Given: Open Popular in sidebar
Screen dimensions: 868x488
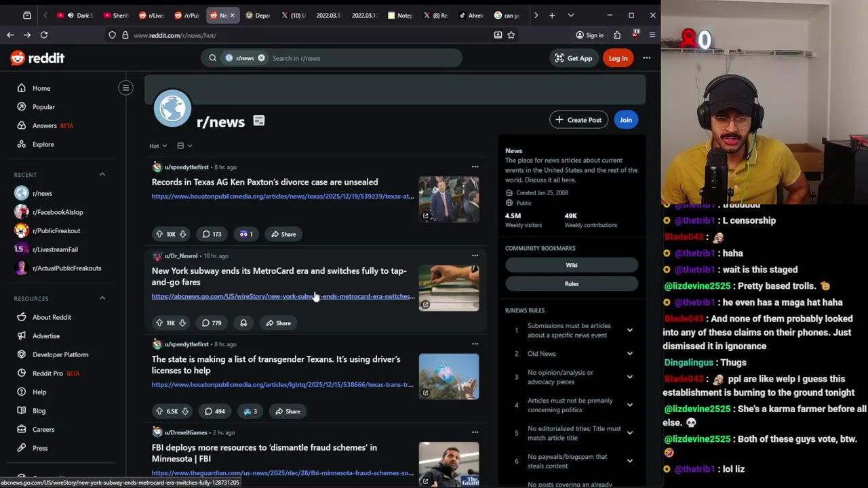Looking at the screenshot, I should pos(43,107).
